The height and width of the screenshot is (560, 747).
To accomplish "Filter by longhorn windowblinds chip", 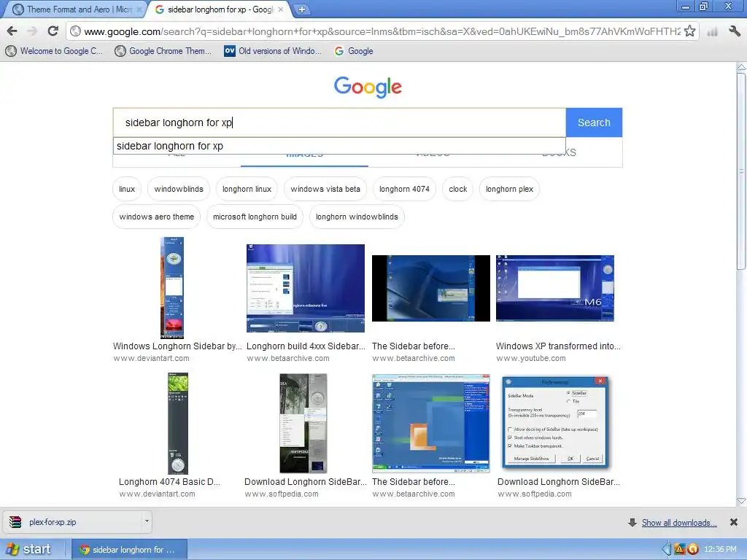I will pos(357,217).
